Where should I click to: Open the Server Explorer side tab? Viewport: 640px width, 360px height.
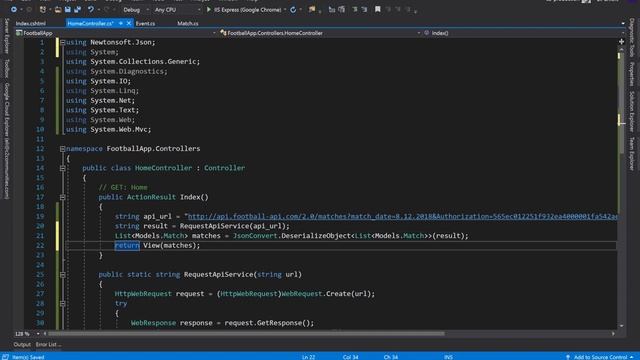click(7, 36)
